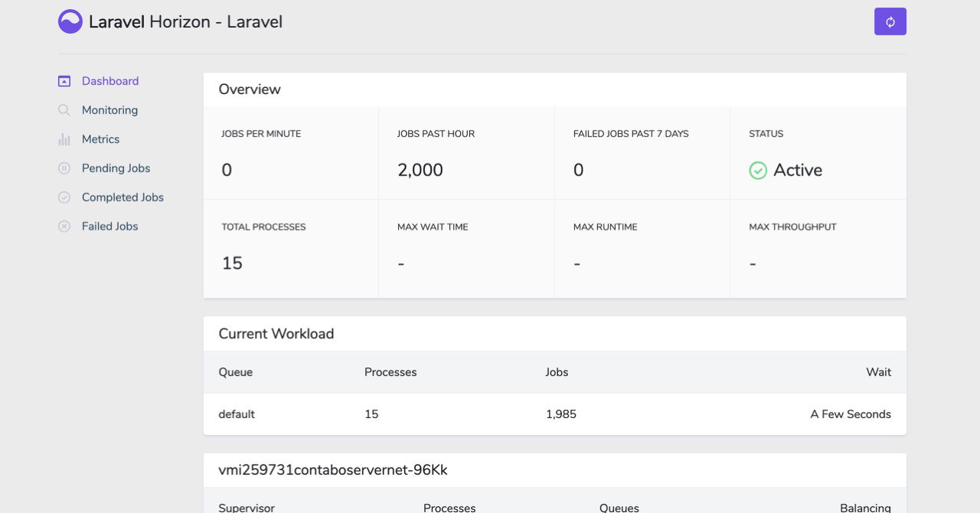Click the Total Processes value 15
The image size is (980, 513).
click(232, 263)
